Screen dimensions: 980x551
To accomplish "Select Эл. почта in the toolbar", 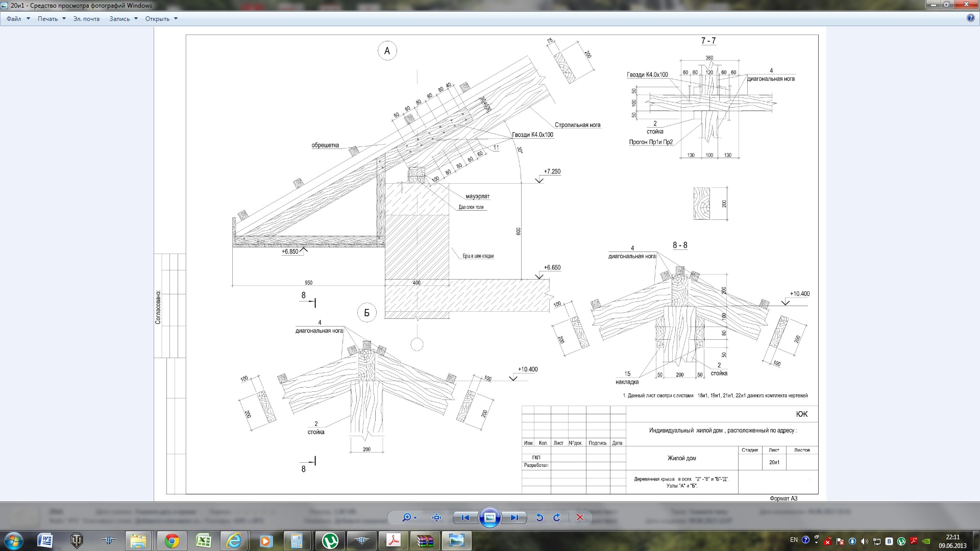I will click(x=86, y=19).
